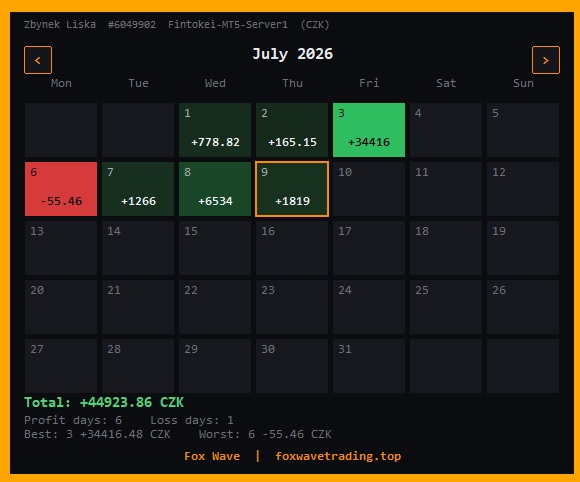This screenshot has height=482, width=580.
Task: Click the Sat weekday header
Action: tap(446, 83)
